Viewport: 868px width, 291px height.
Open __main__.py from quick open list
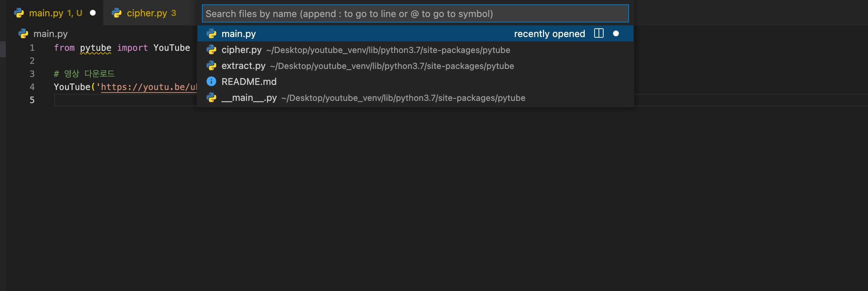[415, 98]
